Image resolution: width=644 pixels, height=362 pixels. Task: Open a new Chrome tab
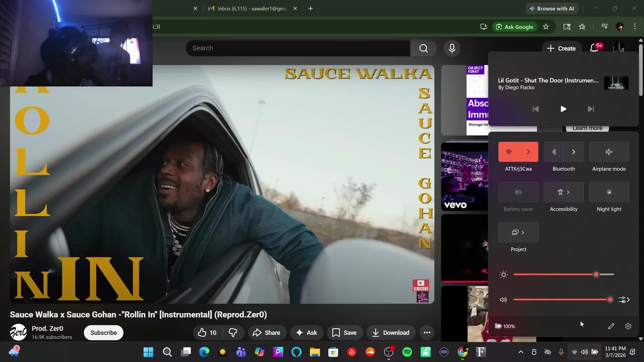pos(310,9)
